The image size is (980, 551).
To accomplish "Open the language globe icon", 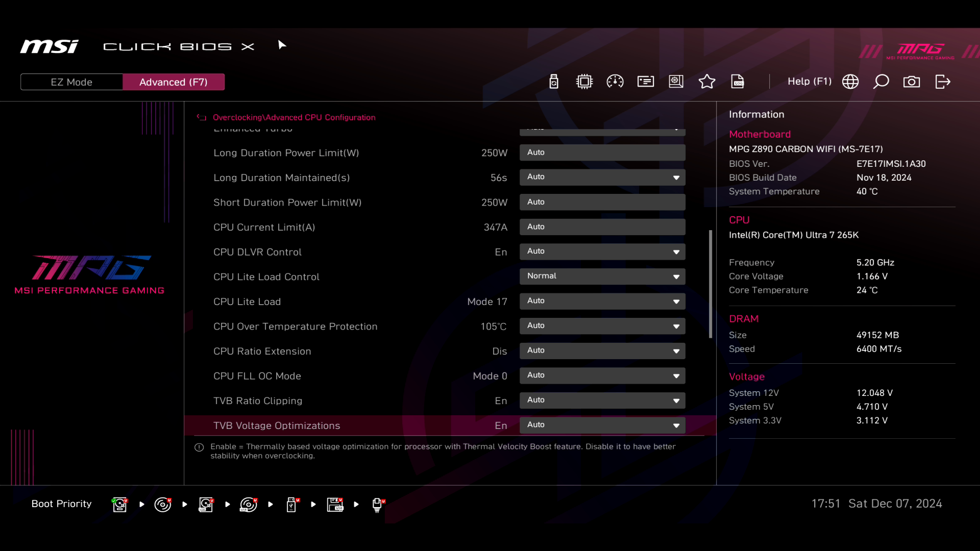I will click(850, 82).
